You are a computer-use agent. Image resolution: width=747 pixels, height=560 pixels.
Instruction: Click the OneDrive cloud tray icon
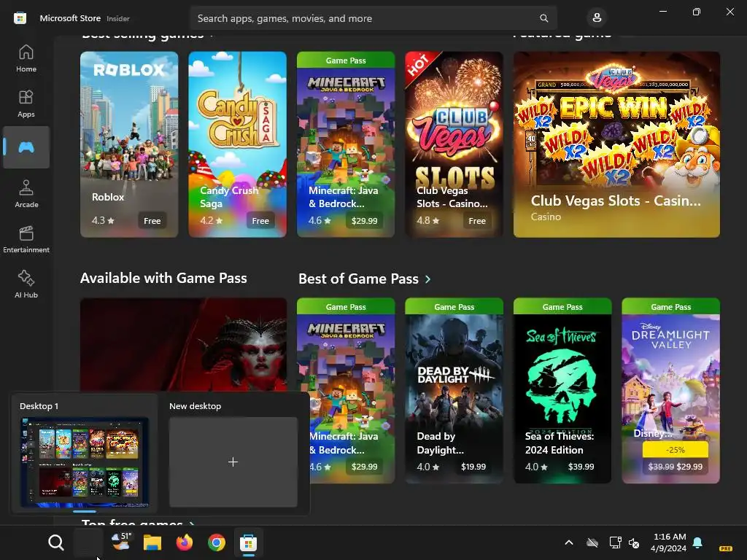click(592, 542)
